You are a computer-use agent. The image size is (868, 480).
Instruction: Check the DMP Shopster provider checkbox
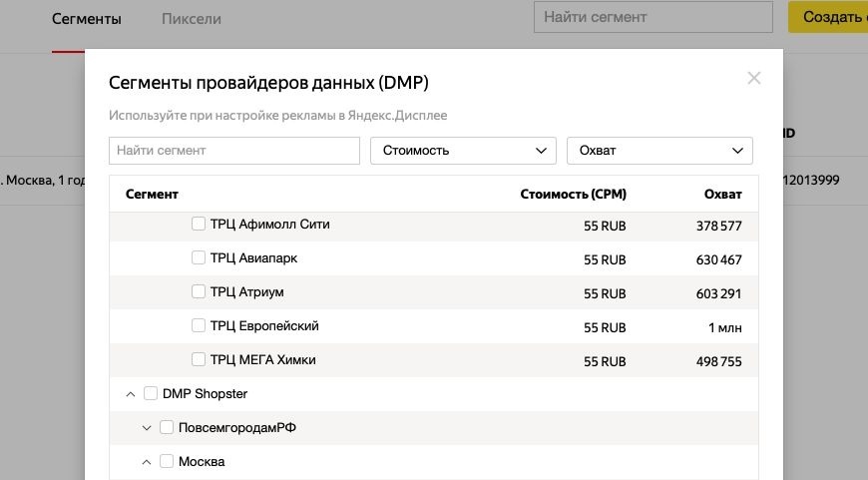point(151,393)
